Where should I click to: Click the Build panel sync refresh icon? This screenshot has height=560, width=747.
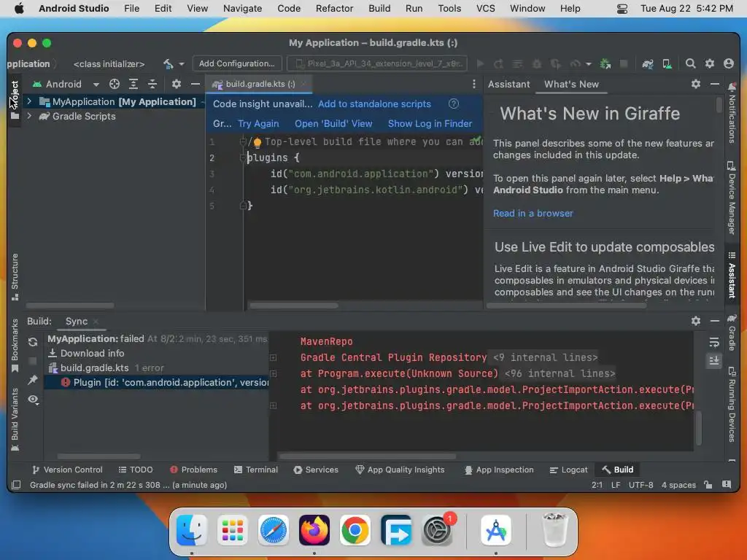pyautogui.click(x=32, y=341)
